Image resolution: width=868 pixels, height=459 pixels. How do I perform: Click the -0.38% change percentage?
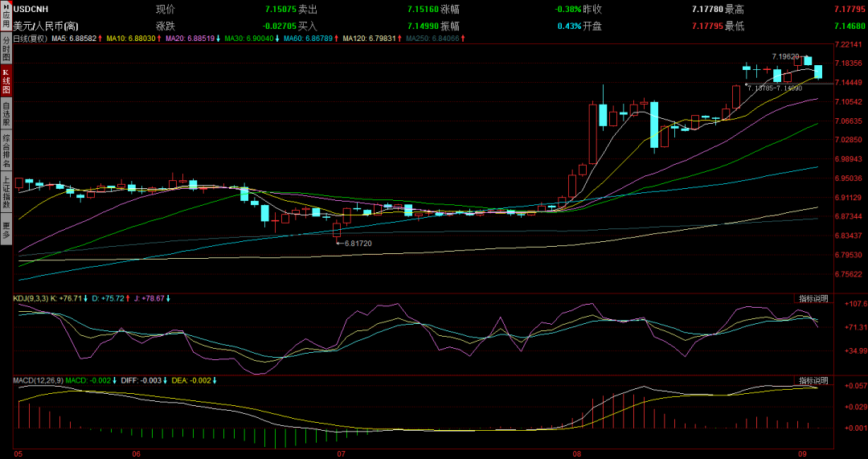click(x=568, y=10)
